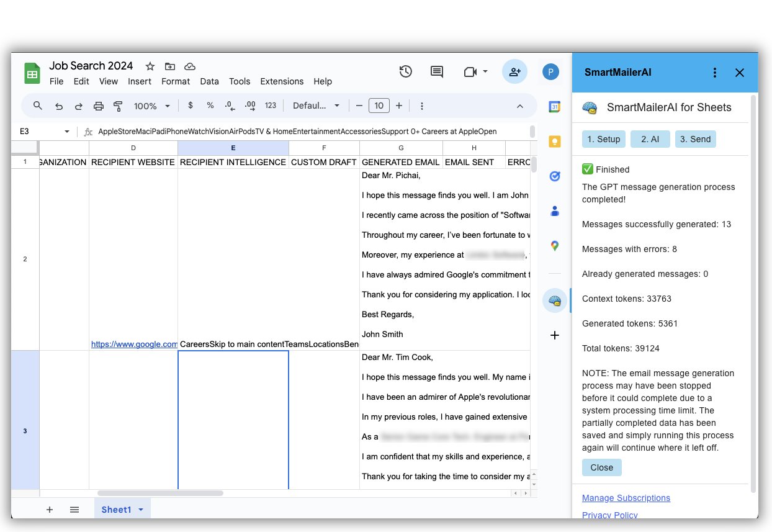Select the paint format tool

[118, 106]
